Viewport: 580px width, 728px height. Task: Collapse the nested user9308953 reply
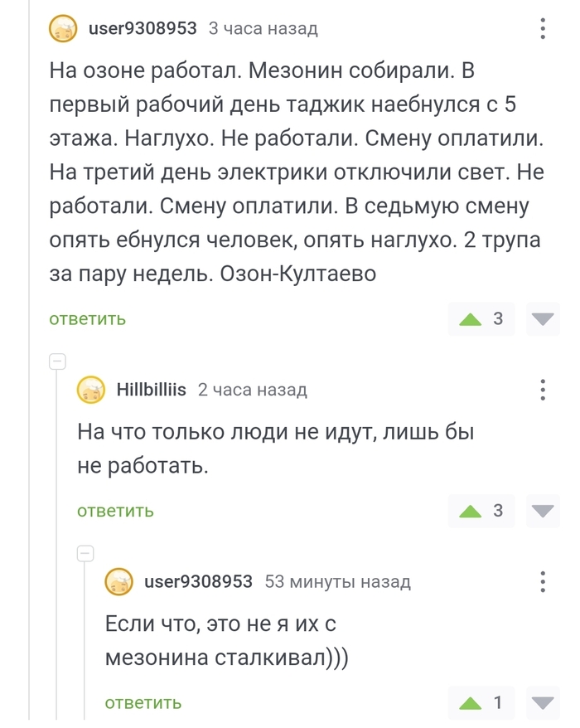click(85, 553)
